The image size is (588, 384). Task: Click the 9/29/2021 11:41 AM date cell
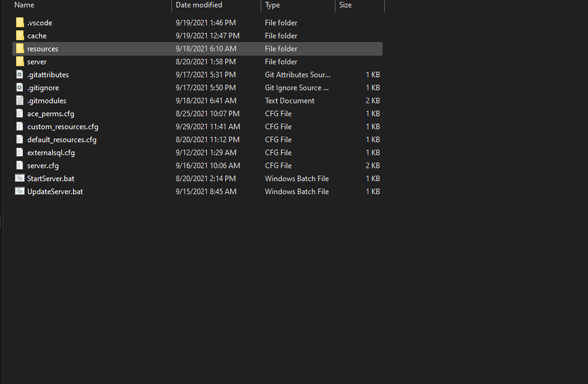(208, 127)
